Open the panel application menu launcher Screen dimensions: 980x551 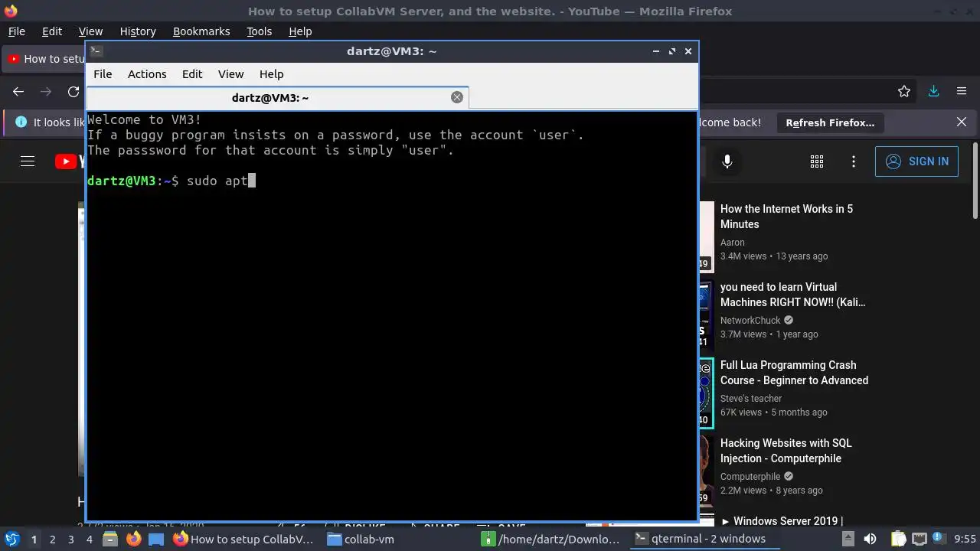pyautogui.click(x=11, y=540)
